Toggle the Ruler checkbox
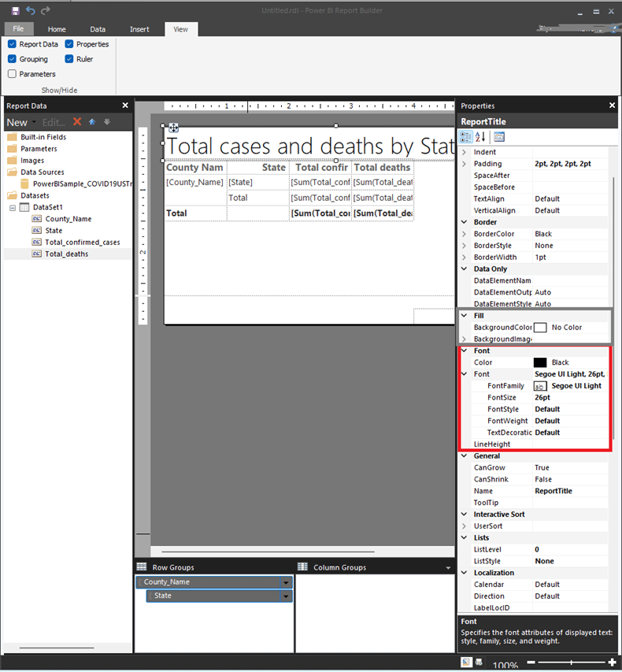The image size is (622, 672). 69,59
